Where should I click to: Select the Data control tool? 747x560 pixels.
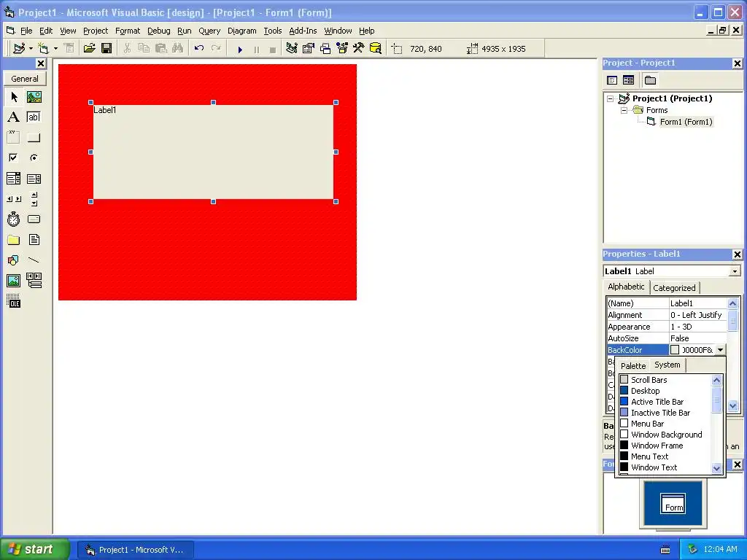click(34, 281)
